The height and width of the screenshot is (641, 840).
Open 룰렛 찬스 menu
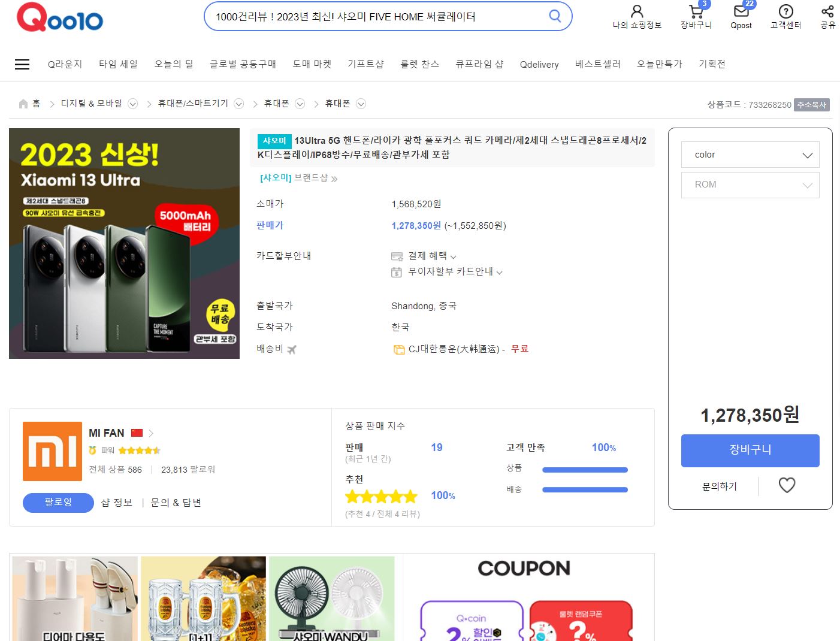(419, 64)
